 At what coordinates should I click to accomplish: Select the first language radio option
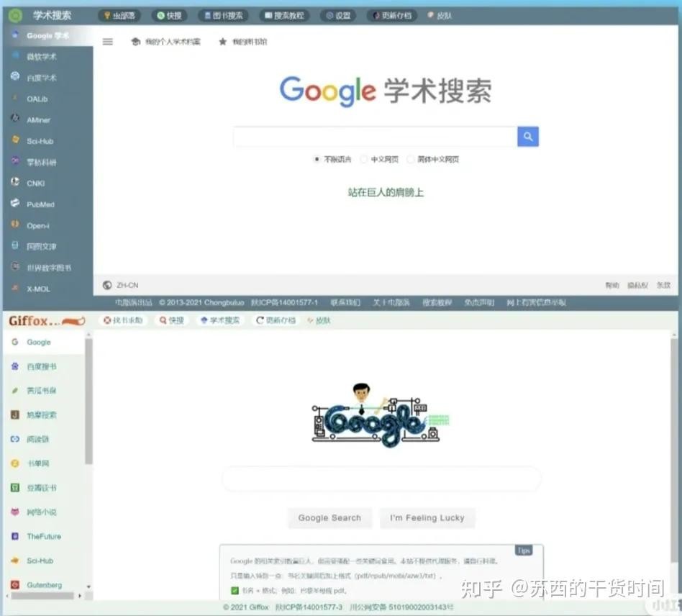coord(317,160)
